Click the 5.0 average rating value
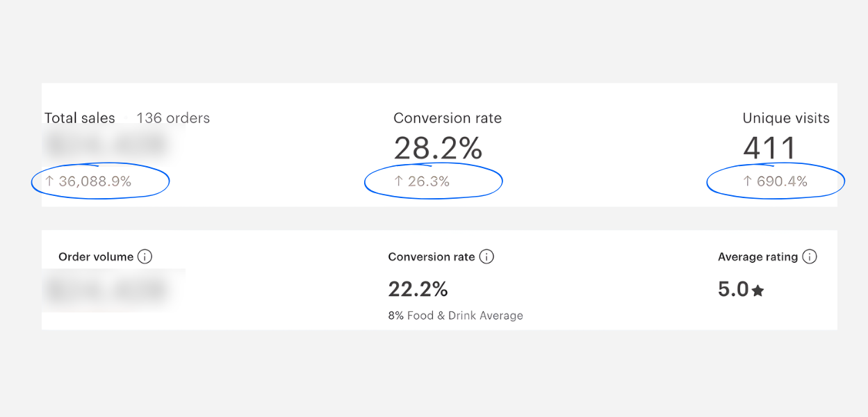The height and width of the screenshot is (417, 868). pos(733,289)
